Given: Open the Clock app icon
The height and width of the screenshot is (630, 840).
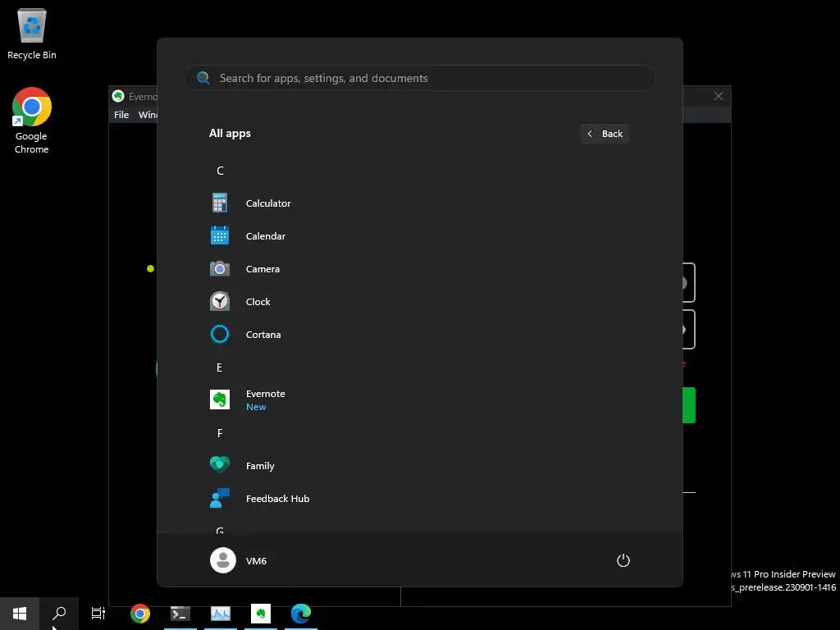Looking at the screenshot, I should pyautogui.click(x=220, y=302).
